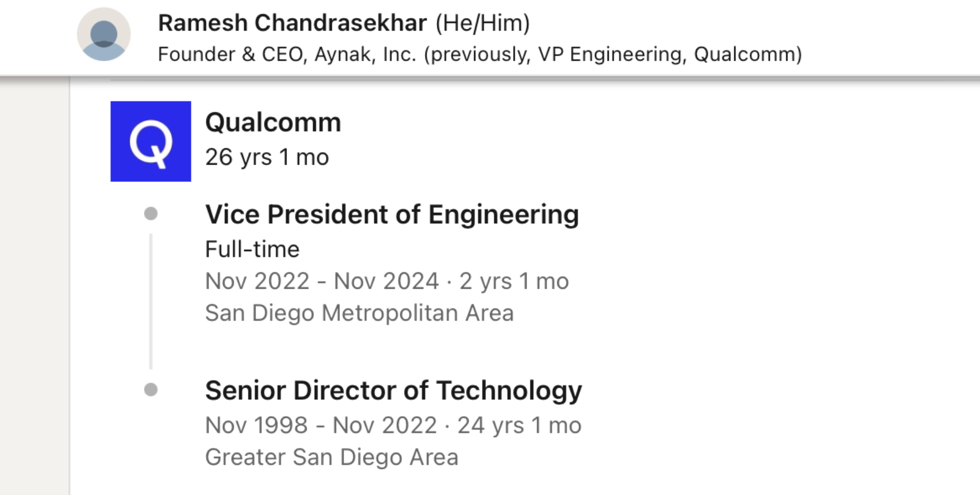Click the bullet beside Vice President of Engineering
Image resolution: width=980 pixels, height=495 pixels.
151,213
